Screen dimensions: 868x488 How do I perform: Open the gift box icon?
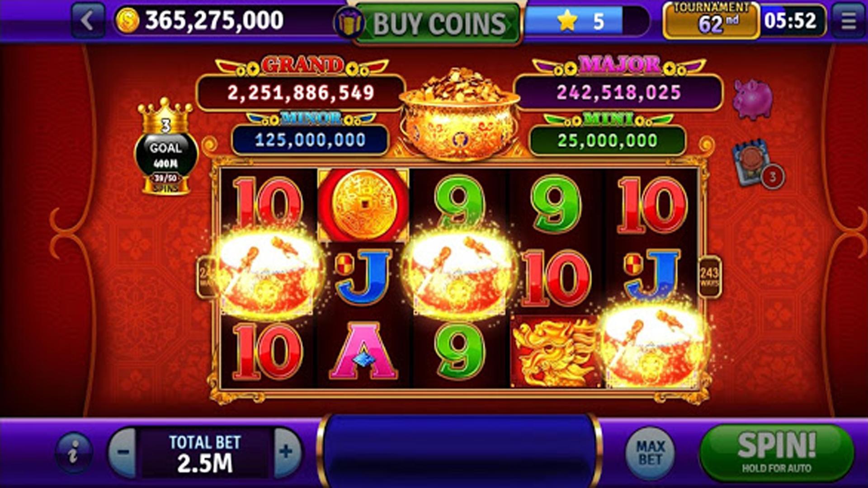pos(349,23)
